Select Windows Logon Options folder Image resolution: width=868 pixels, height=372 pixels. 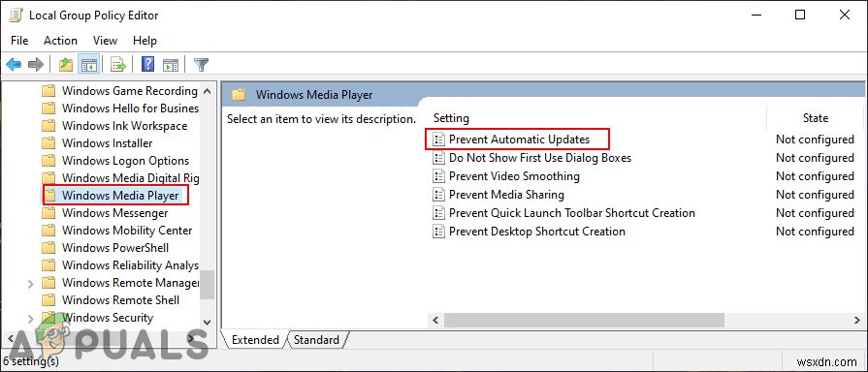(125, 160)
